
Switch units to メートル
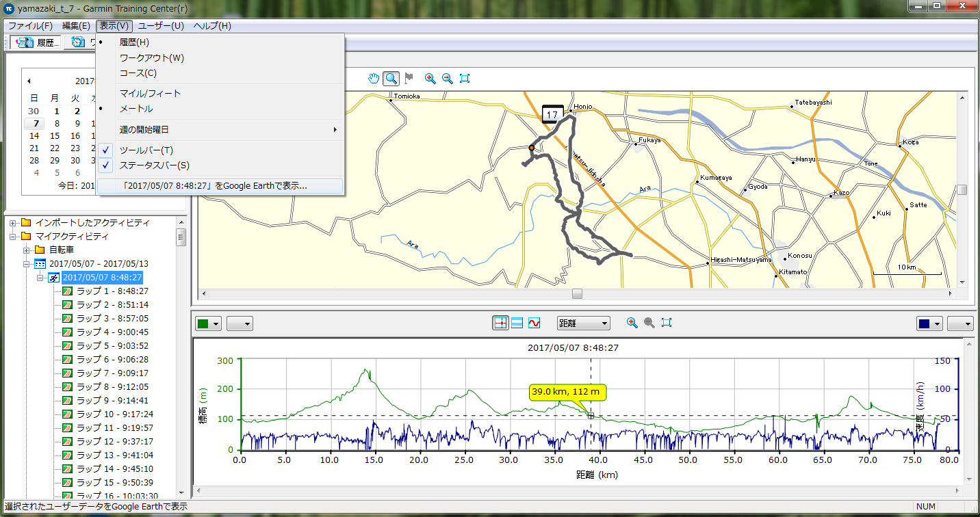[220, 109]
